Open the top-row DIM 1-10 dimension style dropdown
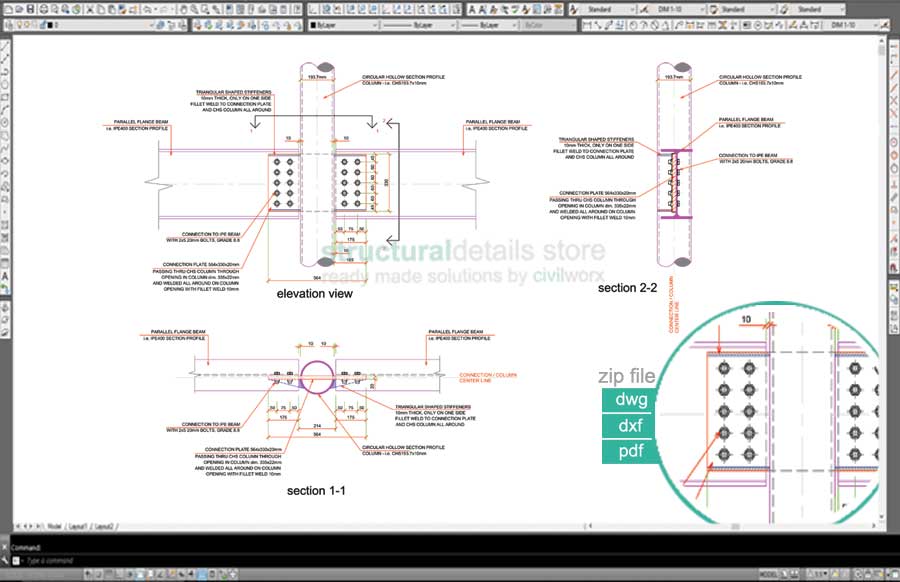Viewport: 900px width, 582px height. tap(677, 9)
